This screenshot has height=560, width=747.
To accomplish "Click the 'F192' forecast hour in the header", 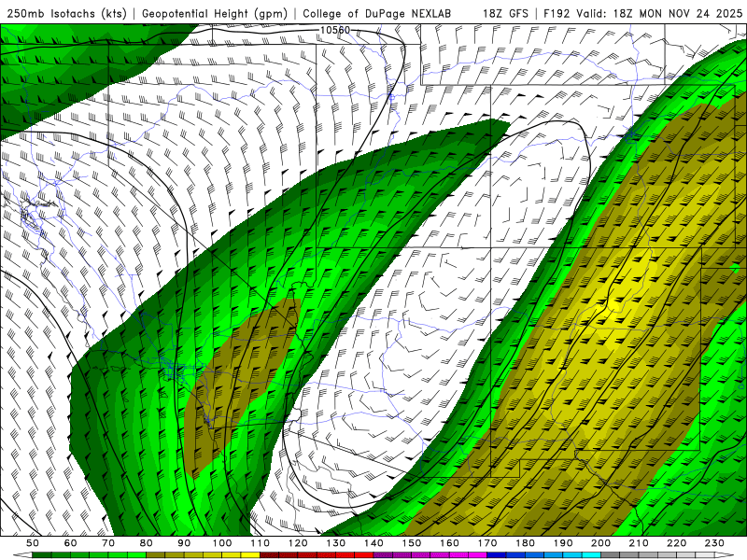I will (x=557, y=14).
